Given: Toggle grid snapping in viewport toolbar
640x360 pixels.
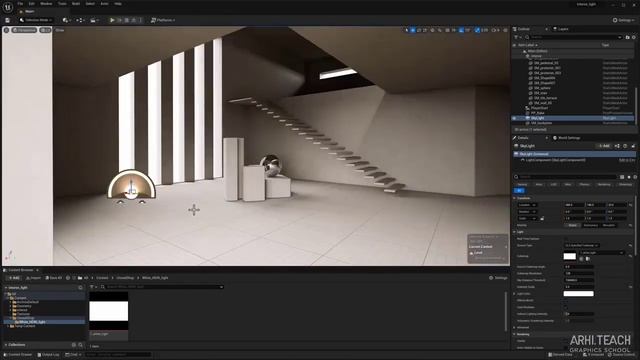Looking at the screenshot, I should pyautogui.click(x=447, y=30).
